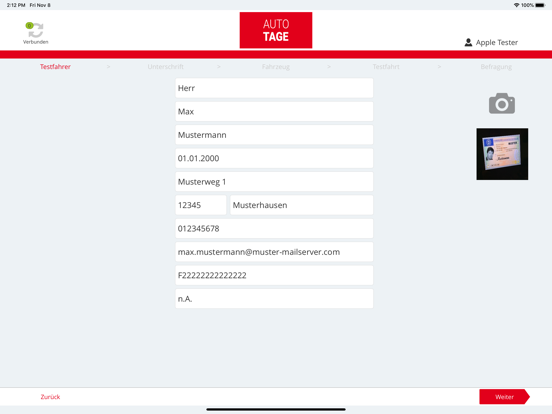This screenshot has height=414, width=552.
Task: Open the camera to capture license
Action: [502, 104]
